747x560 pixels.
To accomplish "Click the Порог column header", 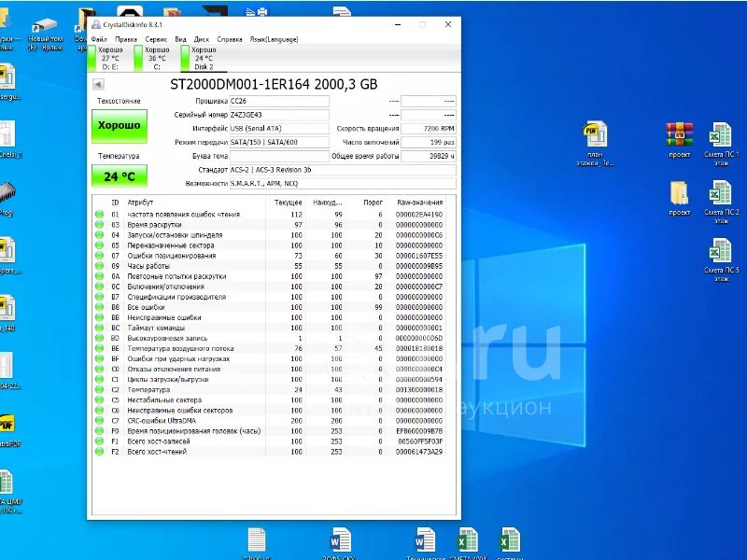I will click(x=373, y=203).
